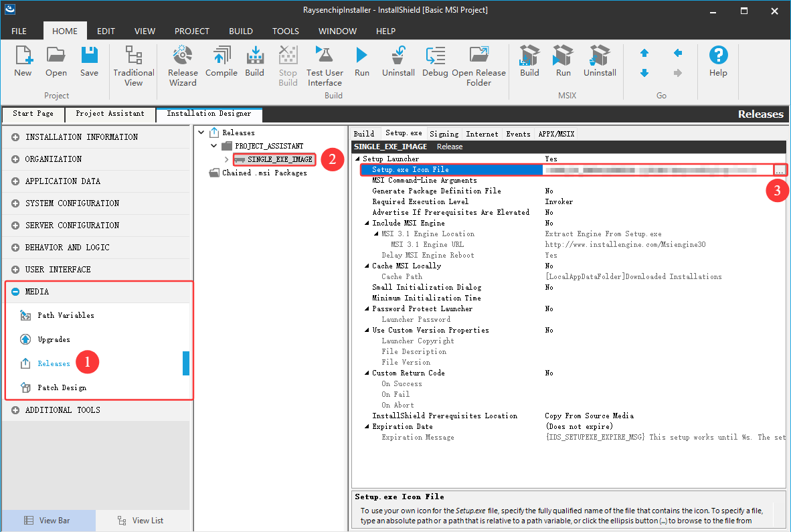Switch to Start Page tab
The height and width of the screenshot is (532, 791).
[x=33, y=114]
